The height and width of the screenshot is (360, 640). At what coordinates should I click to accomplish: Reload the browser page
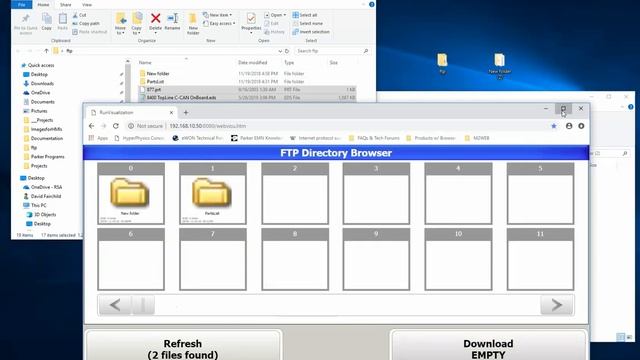tap(116, 126)
